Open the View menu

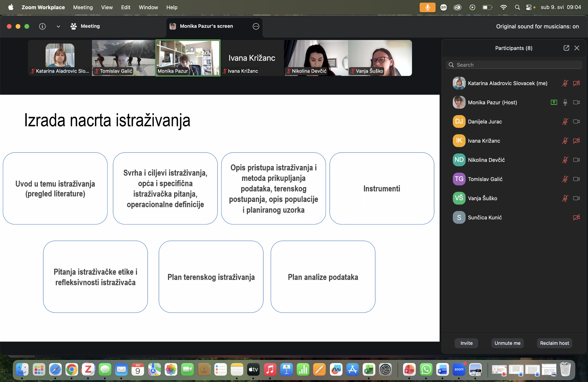tap(107, 8)
